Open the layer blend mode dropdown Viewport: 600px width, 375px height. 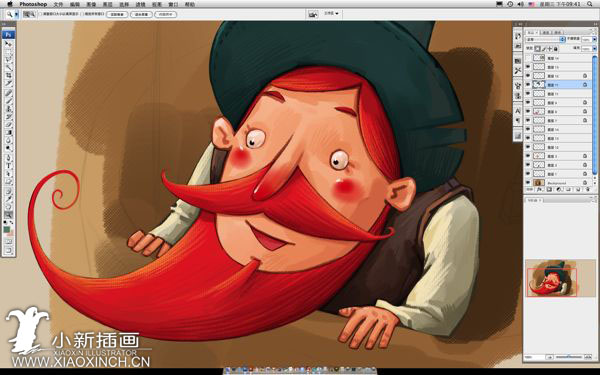(x=545, y=39)
